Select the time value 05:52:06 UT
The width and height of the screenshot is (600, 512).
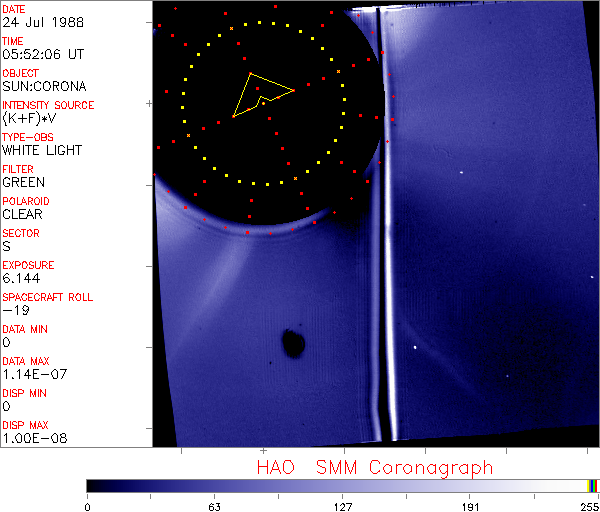coord(41,54)
